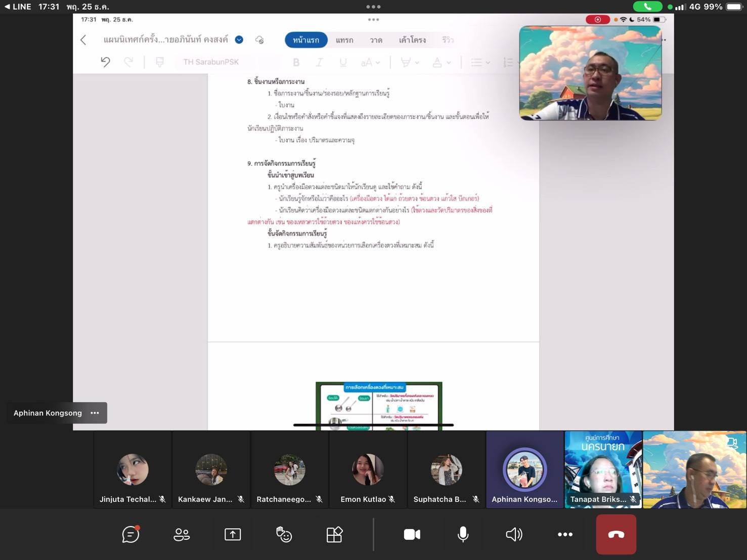Select Tanapat Briks participant video tile
This screenshot has height=560, width=747.
click(603, 469)
